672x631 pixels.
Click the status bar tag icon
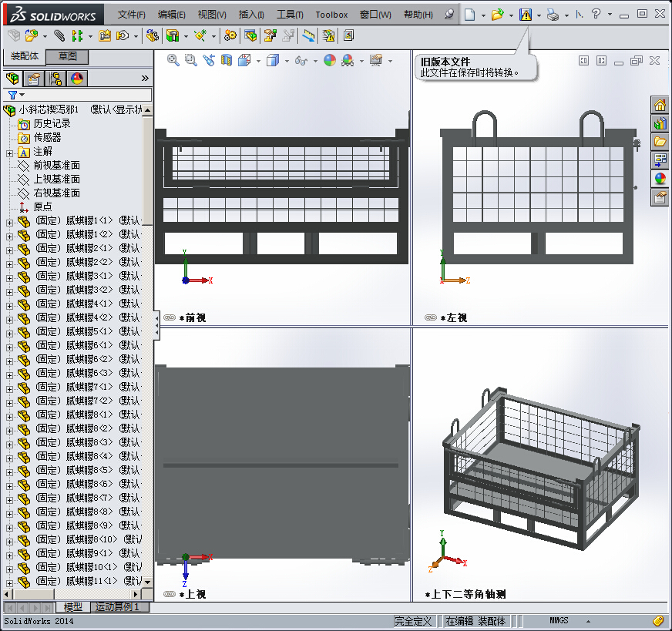pos(659,620)
